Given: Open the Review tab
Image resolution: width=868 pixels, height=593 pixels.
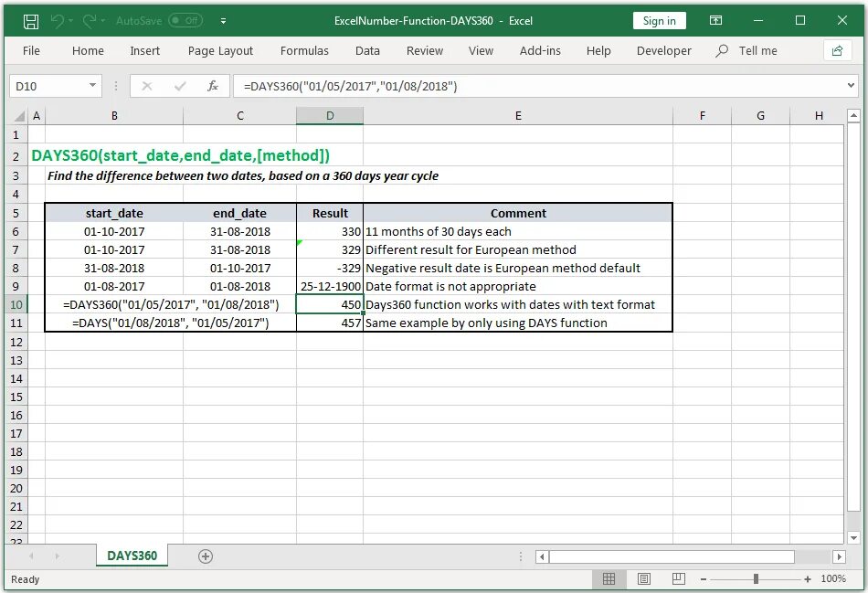Looking at the screenshot, I should click(x=425, y=51).
